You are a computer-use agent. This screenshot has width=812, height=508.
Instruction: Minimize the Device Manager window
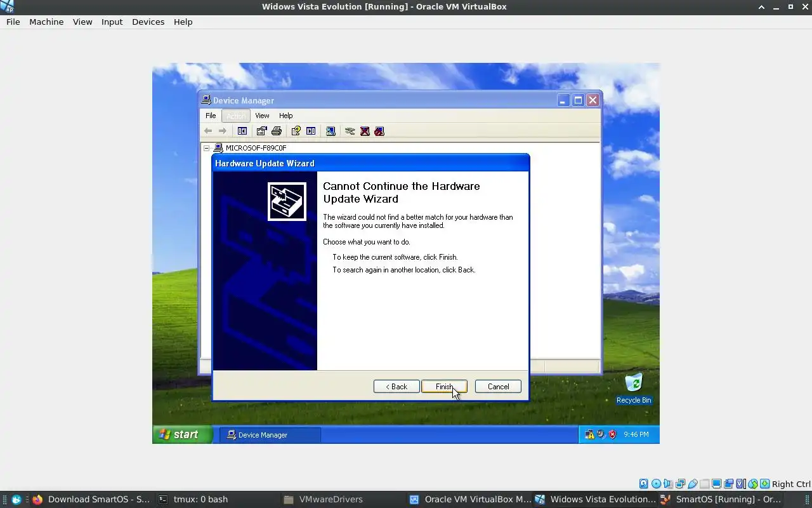coord(563,100)
